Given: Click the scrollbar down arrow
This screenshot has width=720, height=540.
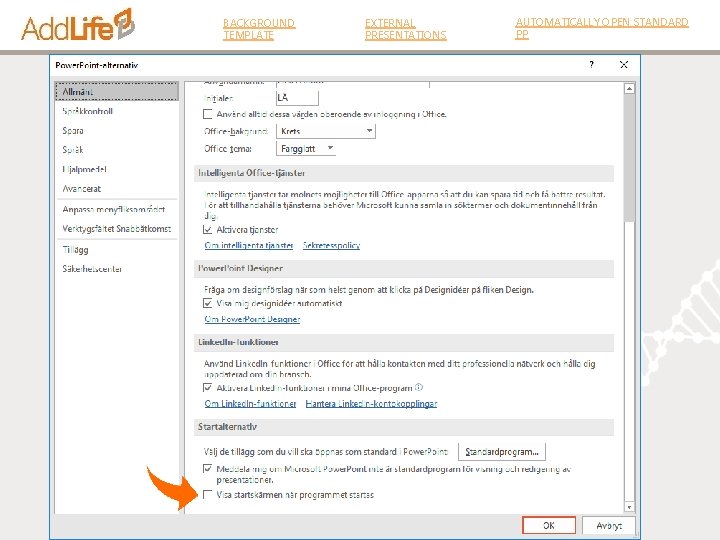Looking at the screenshot, I should [630, 507].
